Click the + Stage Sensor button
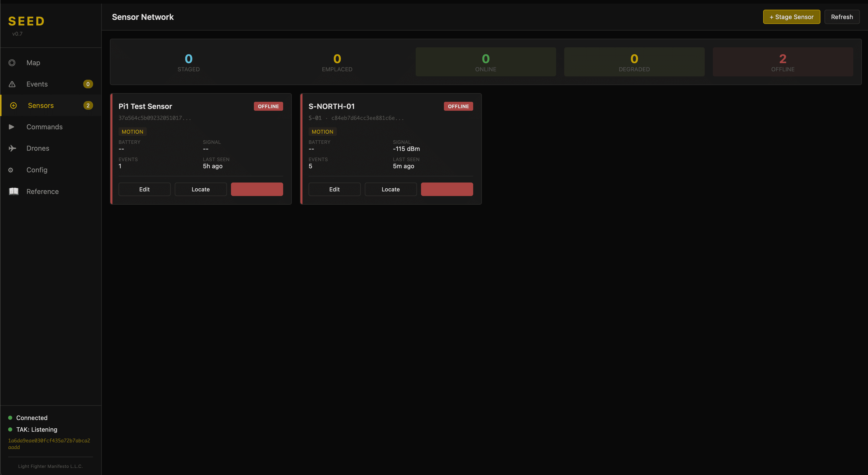 tap(791, 17)
